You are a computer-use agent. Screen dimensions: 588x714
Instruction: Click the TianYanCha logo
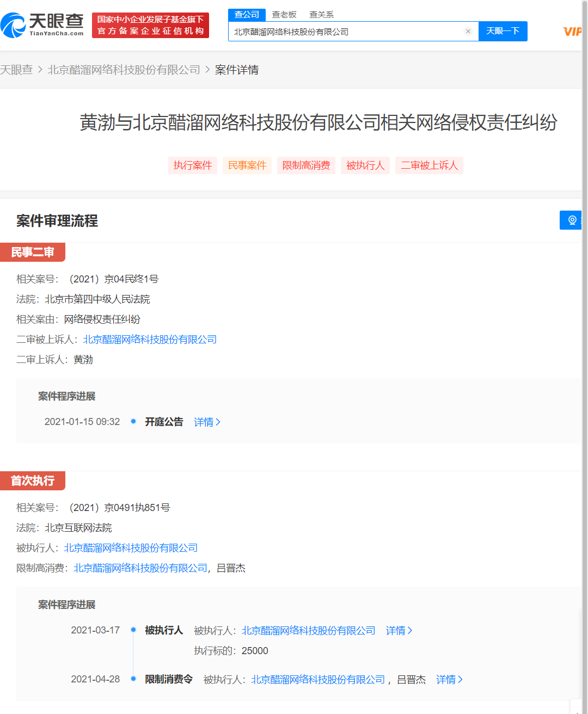(42, 25)
